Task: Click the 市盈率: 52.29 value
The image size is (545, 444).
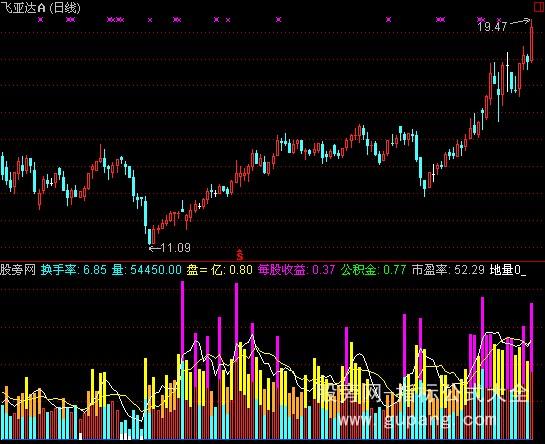Action: click(x=448, y=270)
